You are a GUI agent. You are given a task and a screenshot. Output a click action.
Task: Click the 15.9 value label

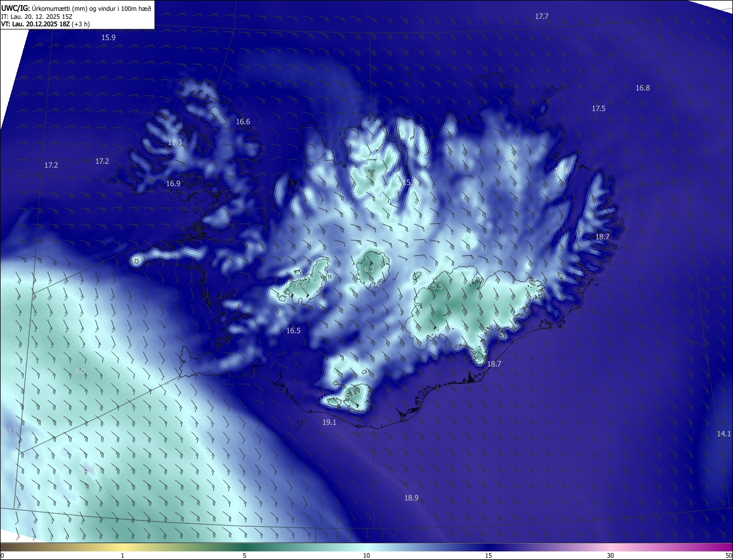tap(108, 38)
